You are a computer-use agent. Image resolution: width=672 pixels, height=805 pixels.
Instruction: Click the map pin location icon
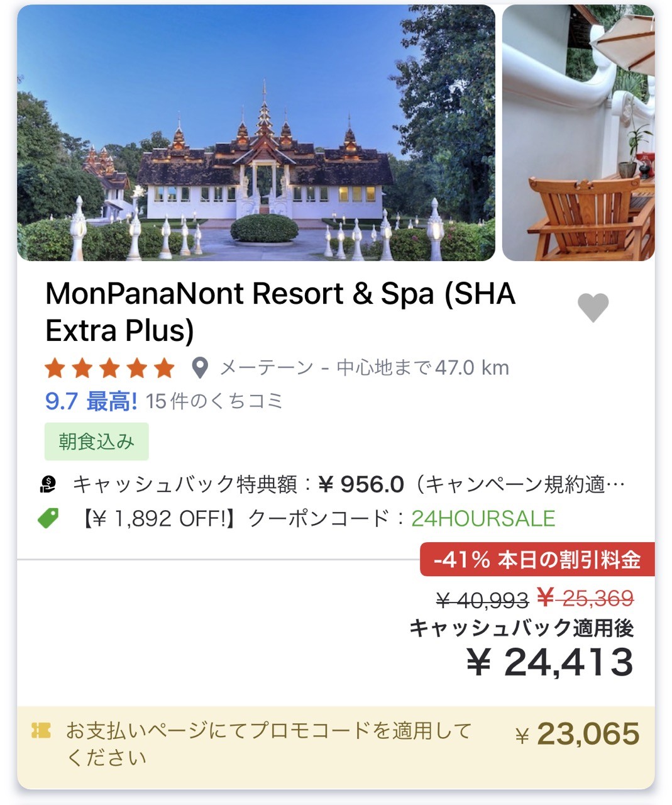(x=200, y=368)
